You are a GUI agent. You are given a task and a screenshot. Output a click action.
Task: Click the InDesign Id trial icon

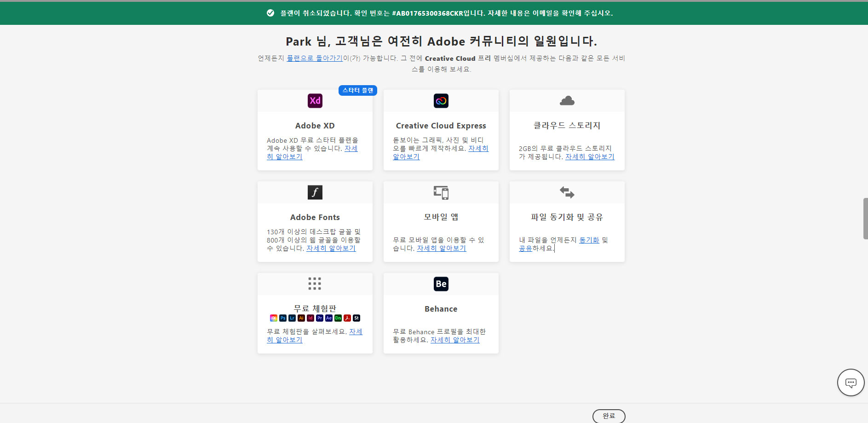[310, 318]
